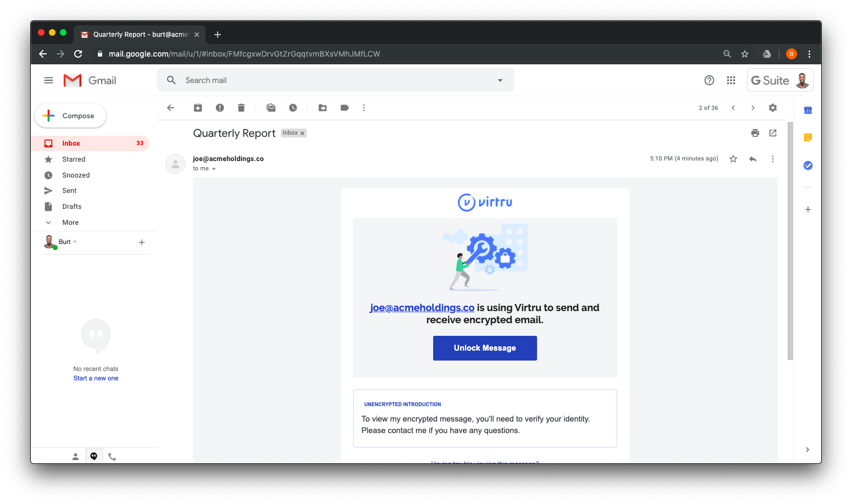Show the older conversation
The image size is (852, 504).
(753, 108)
